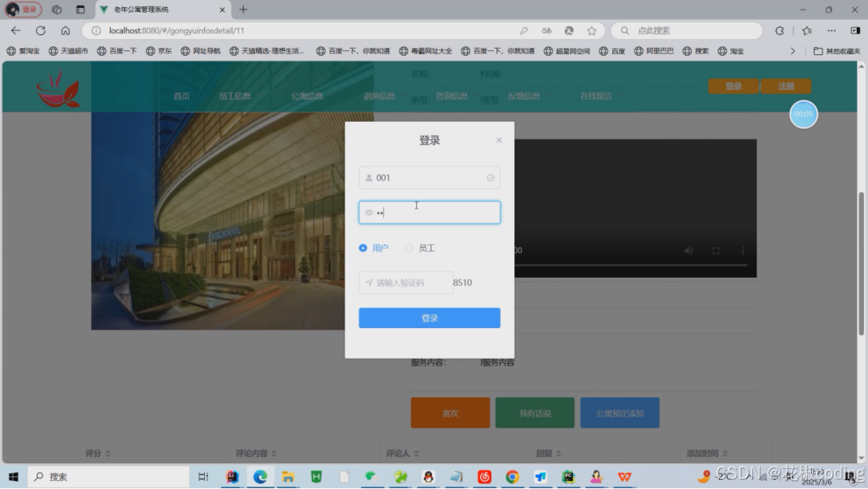The image size is (868, 489).
Task: Click the orange 喜欢 button
Action: pos(450,413)
